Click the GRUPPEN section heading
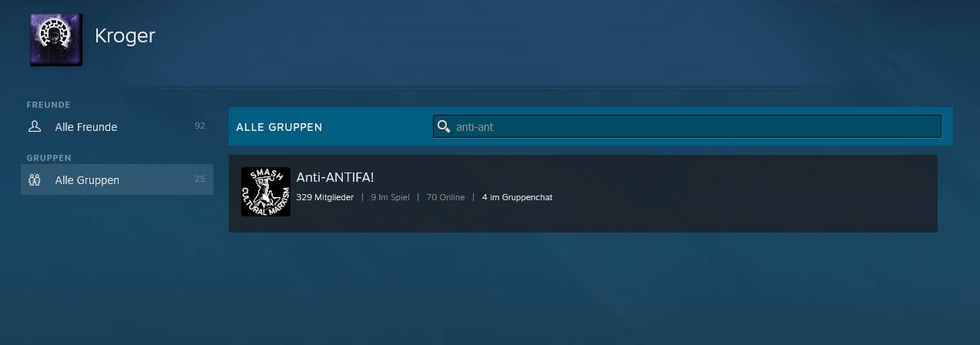Viewport: 980px width, 345px height. [x=49, y=158]
